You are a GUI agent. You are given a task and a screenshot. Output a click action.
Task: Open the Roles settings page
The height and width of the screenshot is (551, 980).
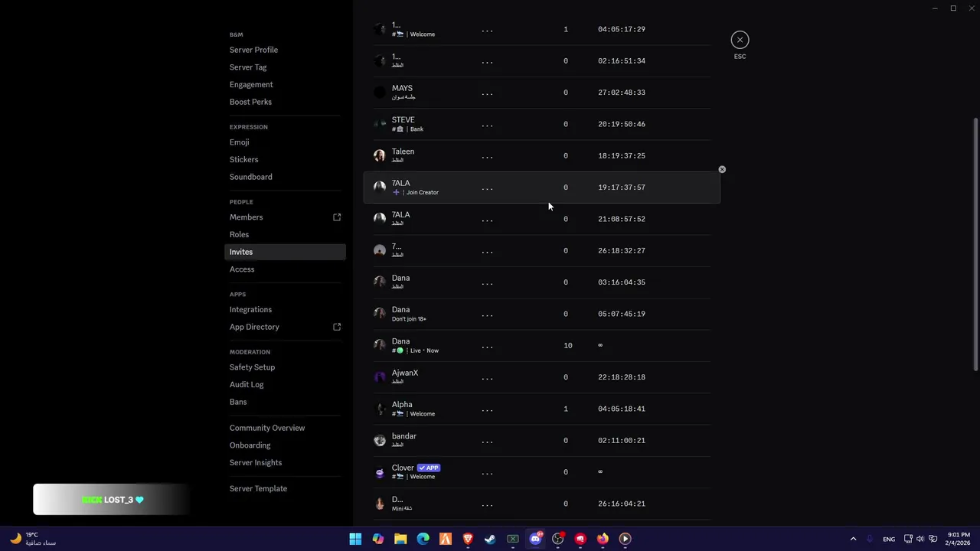[x=239, y=234]
